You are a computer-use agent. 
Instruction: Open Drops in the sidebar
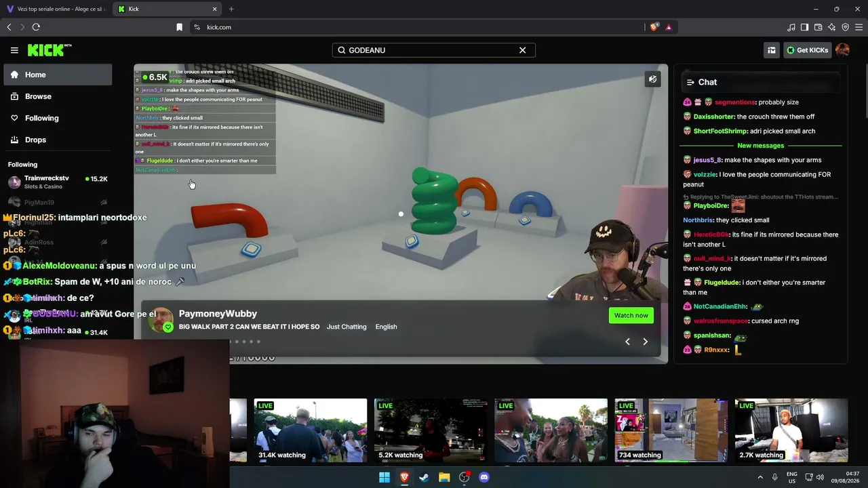pyautogui.click(x=58, y=140)
